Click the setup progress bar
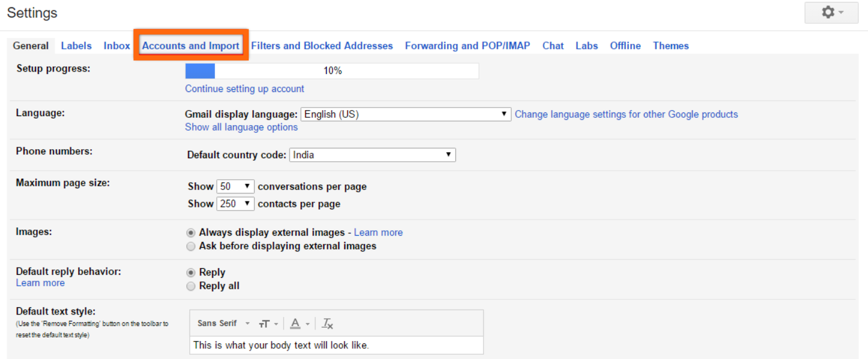The width and height of the screenshot is (868, 359). click(x=332, y=71)
